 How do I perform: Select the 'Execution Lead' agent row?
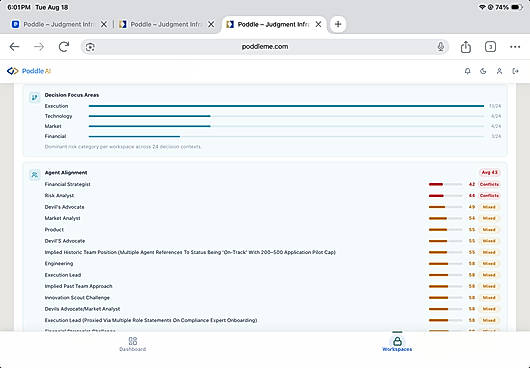(x=272, y=275)
